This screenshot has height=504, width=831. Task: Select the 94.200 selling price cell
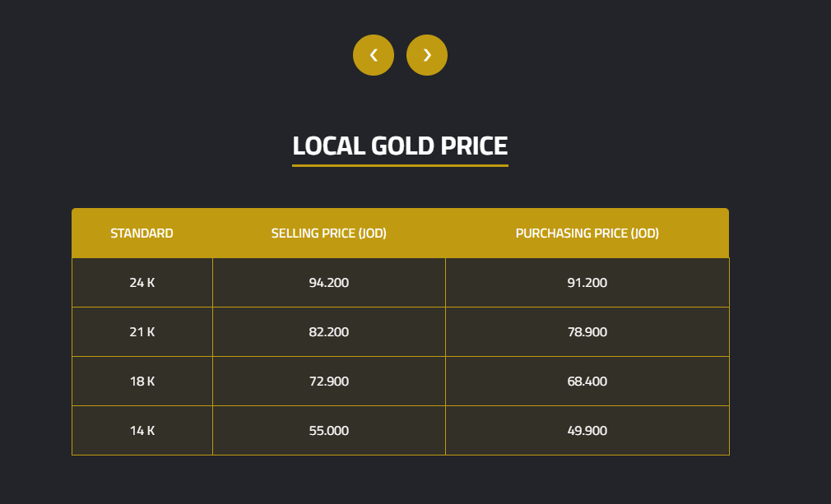(x=328, y=283)
